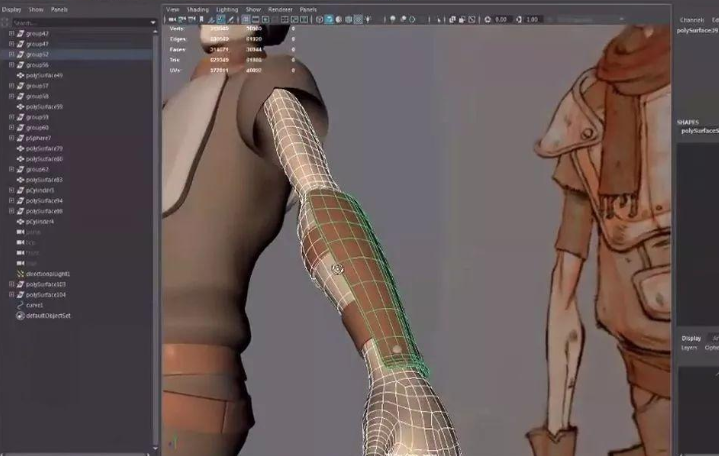This screenshot has width=719, height=456.
Task: Open the Outliner Show menu
Action: pos(36,9)
